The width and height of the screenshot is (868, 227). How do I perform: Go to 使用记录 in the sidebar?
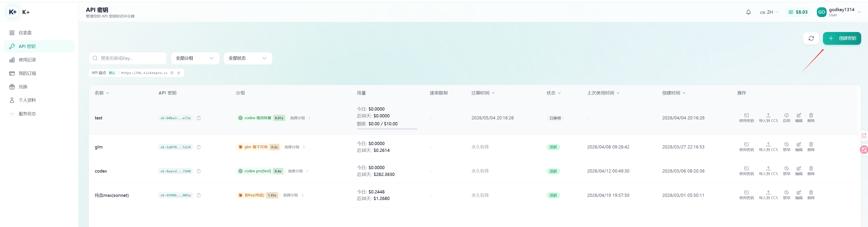pyautogui.click(x=27, y=60)
